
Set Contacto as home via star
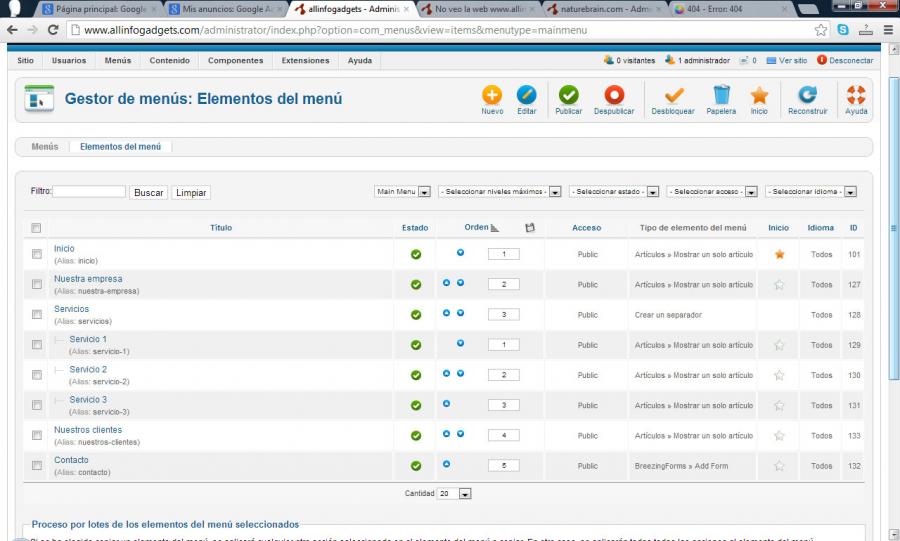click(779, 466)
